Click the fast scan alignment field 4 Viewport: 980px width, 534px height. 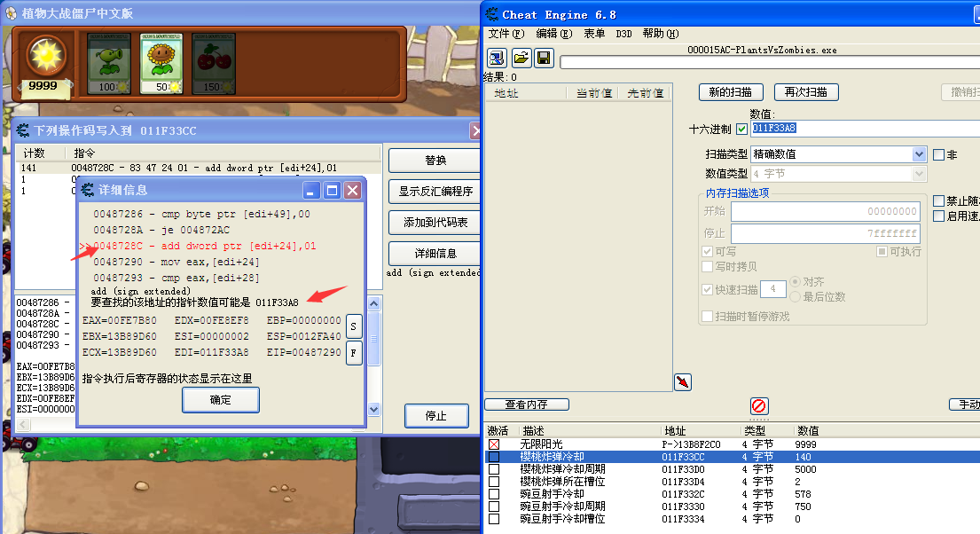click(x=773, y=289)
